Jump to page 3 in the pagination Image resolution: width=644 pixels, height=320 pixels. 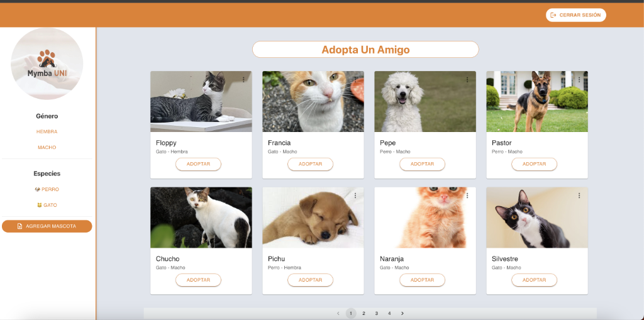(x=376, y=314)
